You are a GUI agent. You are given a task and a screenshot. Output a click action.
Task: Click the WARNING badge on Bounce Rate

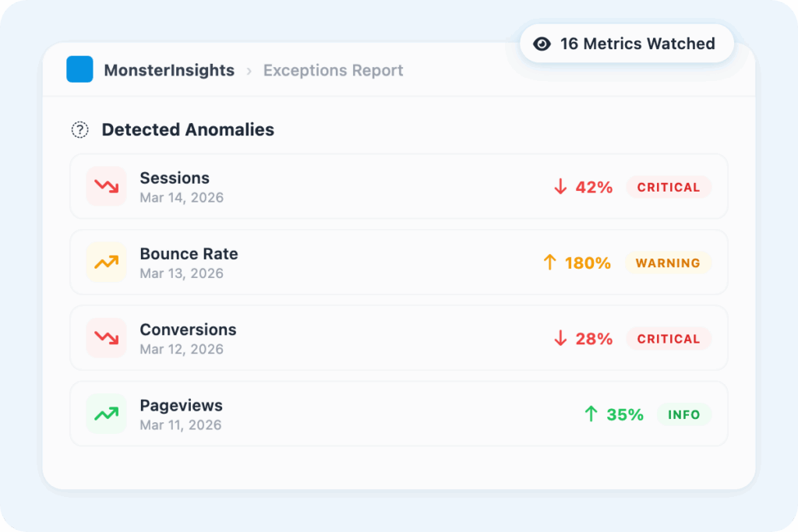(x=668, y=262)
